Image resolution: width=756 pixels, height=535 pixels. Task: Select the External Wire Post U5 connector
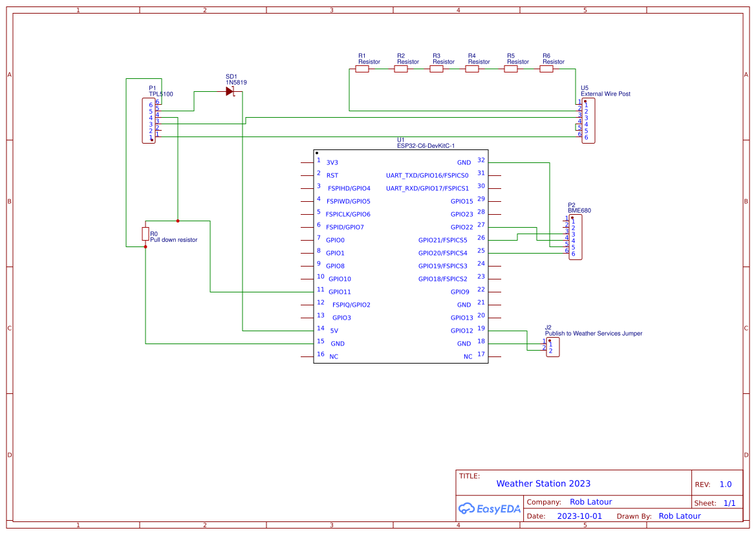587,121
